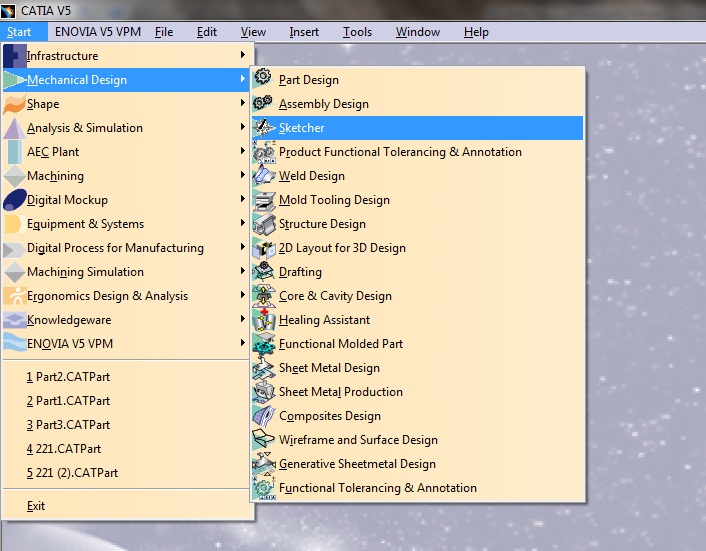Open the Tools menu

tap(358, 32)
